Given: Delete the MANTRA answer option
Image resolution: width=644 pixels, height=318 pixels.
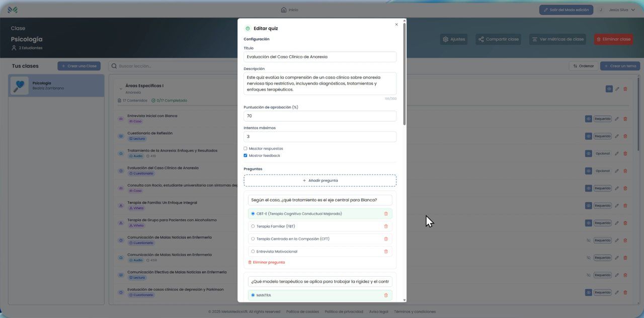Looking at the screenshot, I should coord(386,295).
